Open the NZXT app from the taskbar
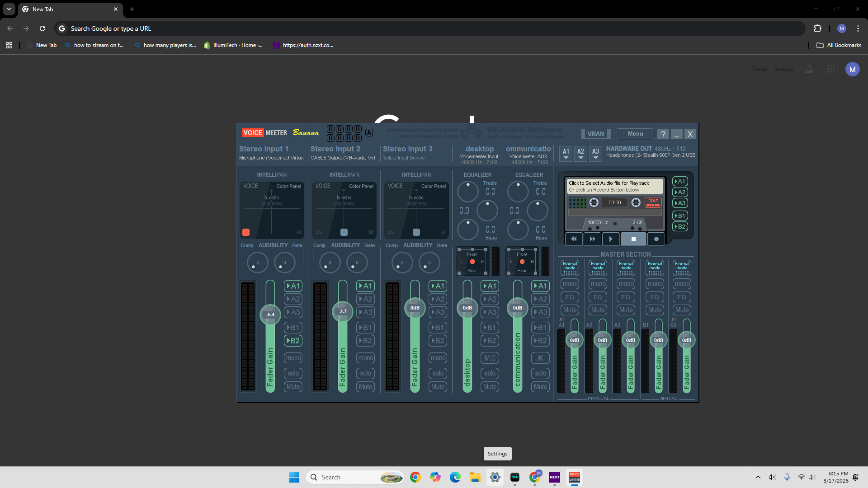868x488 pixels. click(x=555, y=477)
